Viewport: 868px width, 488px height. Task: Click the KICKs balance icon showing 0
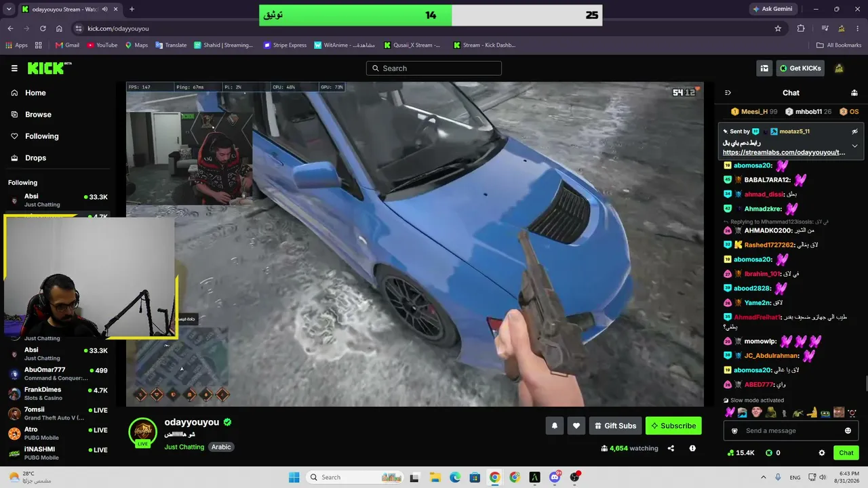tap(773, 453)
